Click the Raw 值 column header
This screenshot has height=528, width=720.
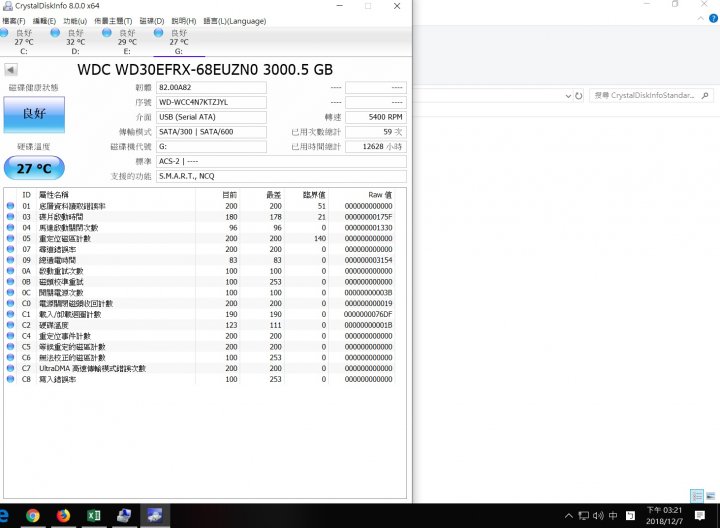[380, 195]
